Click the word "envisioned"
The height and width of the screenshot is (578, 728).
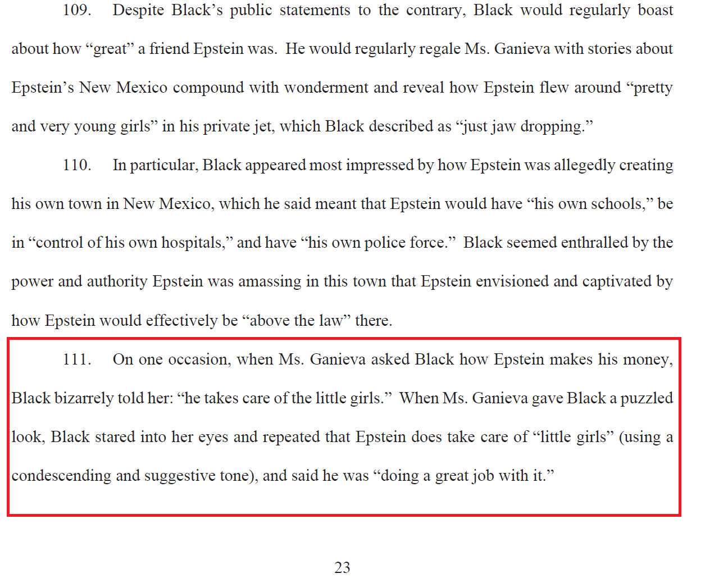pyautogui.click(x=512, y=281)
